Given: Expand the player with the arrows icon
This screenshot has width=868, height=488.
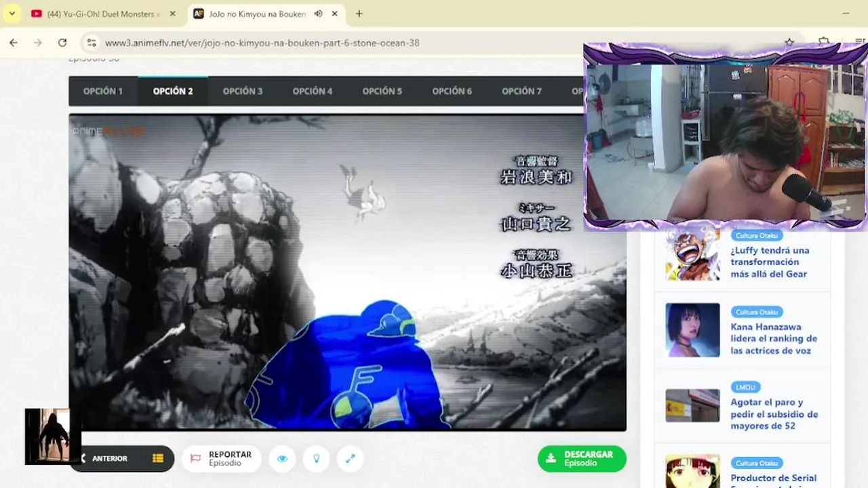Looking at the screenshot, I should [x=351, y=459].
